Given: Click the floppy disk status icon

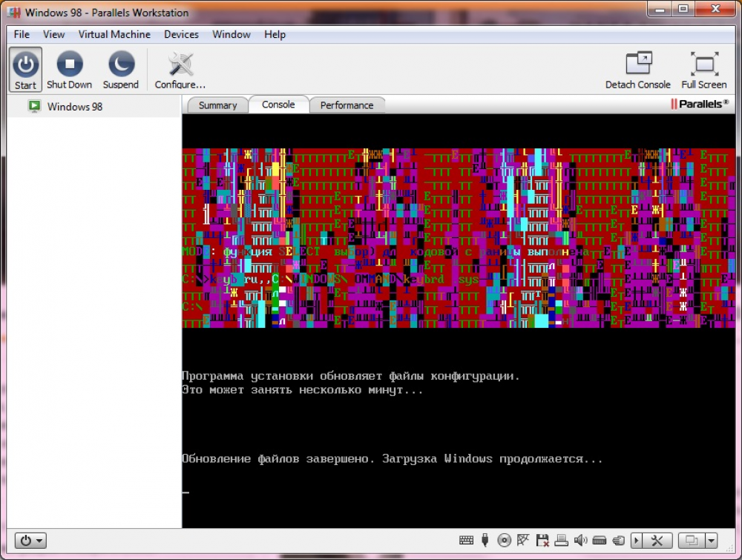Looking at the screenshot, I should click(x=542, y=540).
